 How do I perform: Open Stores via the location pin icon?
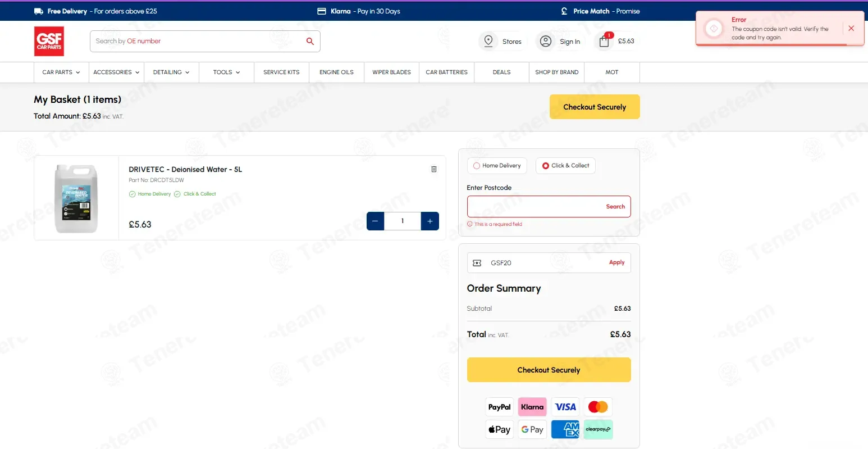coord(488,41)
